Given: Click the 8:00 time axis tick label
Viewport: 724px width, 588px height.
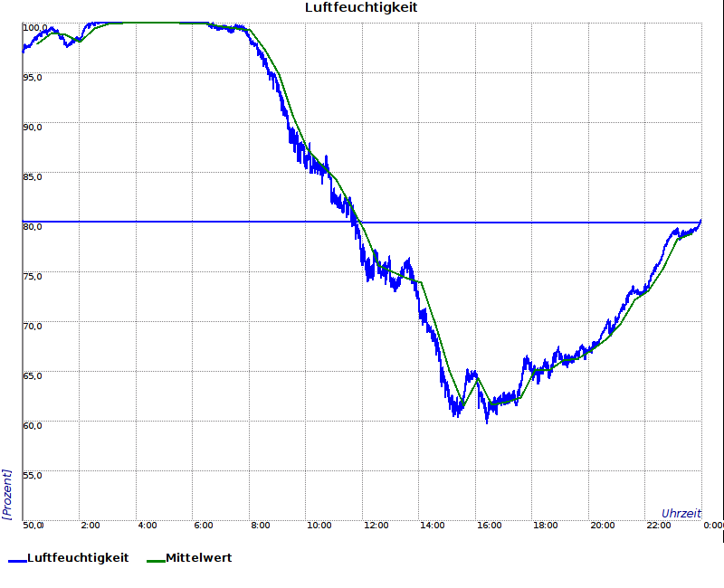Looking at the screenshot, I should (x=261, y=525).
